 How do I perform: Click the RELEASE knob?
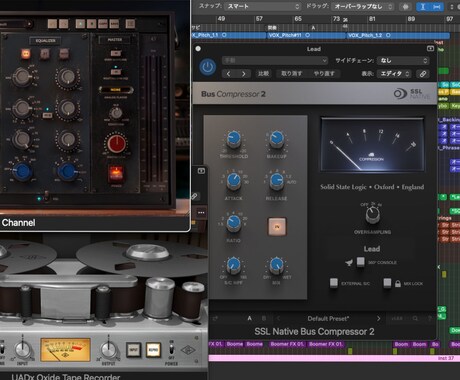[276, 181]
